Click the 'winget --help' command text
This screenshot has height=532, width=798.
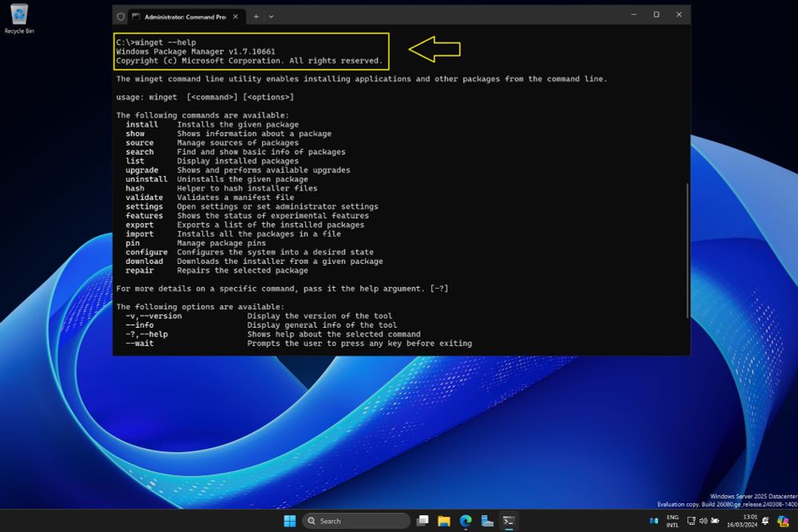(x=165, y=42)
